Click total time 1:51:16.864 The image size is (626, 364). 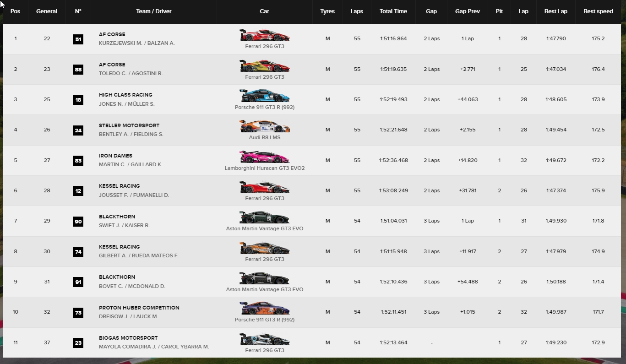click(393, 39)
